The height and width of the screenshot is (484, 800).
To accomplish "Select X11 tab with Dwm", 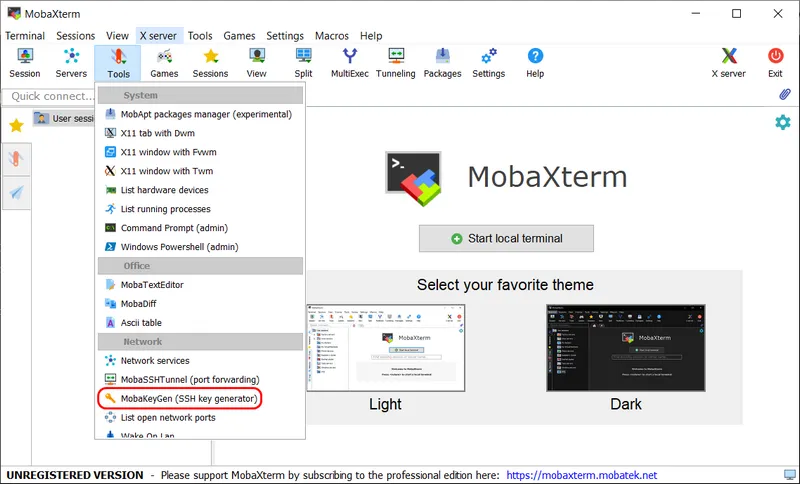I will (x=200, y=133).
